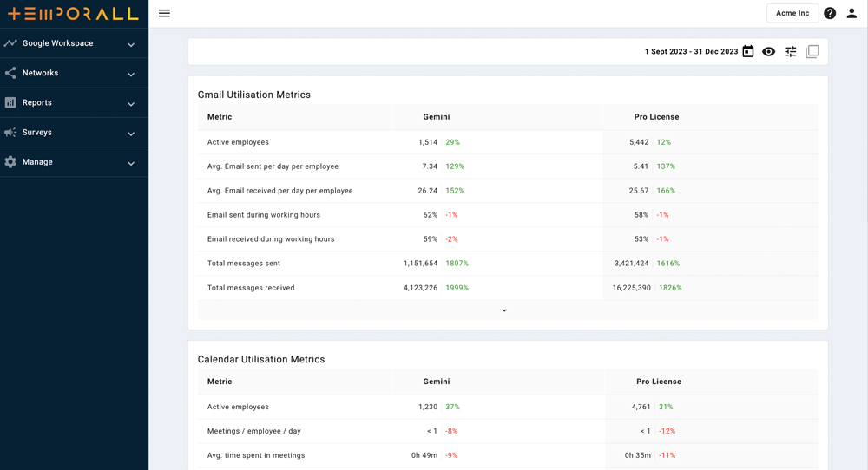868x470 pixels.
Task: Click the Temporall logo
Action: (x=73, y=14)
